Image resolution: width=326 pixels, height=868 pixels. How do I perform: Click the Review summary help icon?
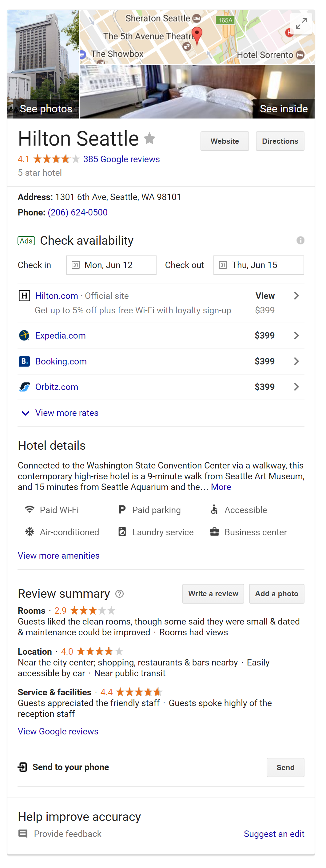tap(120, 594)
